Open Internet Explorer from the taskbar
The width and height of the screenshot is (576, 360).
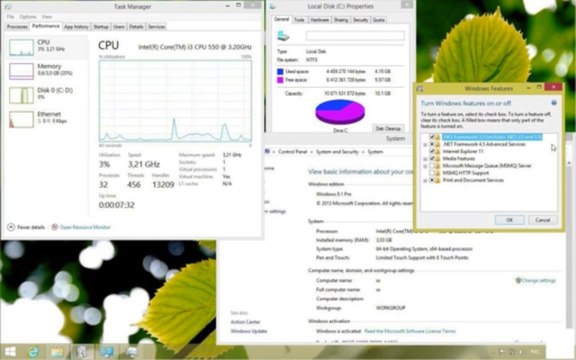(x=33, y=352)
